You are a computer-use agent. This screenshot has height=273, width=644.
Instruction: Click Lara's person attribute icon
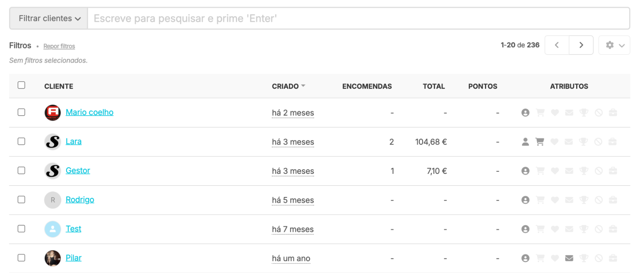(525, 142)
